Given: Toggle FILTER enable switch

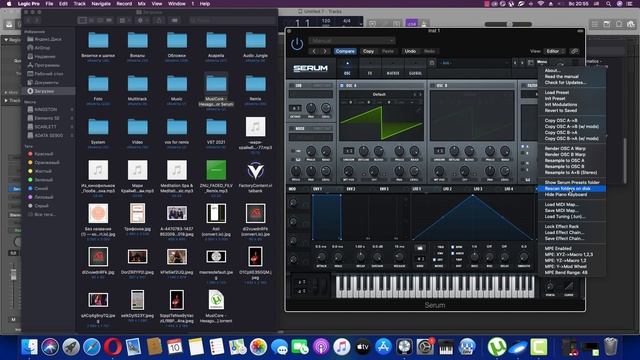Looking at the screenshot, I should click(524, 85).
